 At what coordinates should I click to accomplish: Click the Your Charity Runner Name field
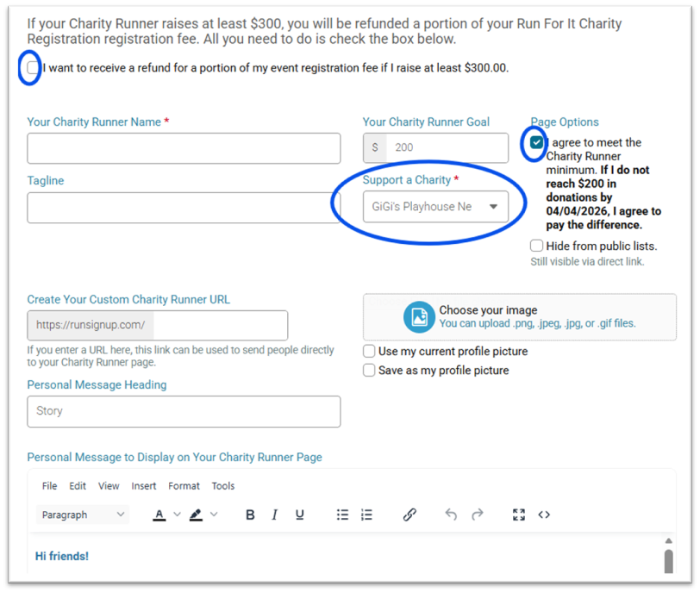tap(184, 148)
